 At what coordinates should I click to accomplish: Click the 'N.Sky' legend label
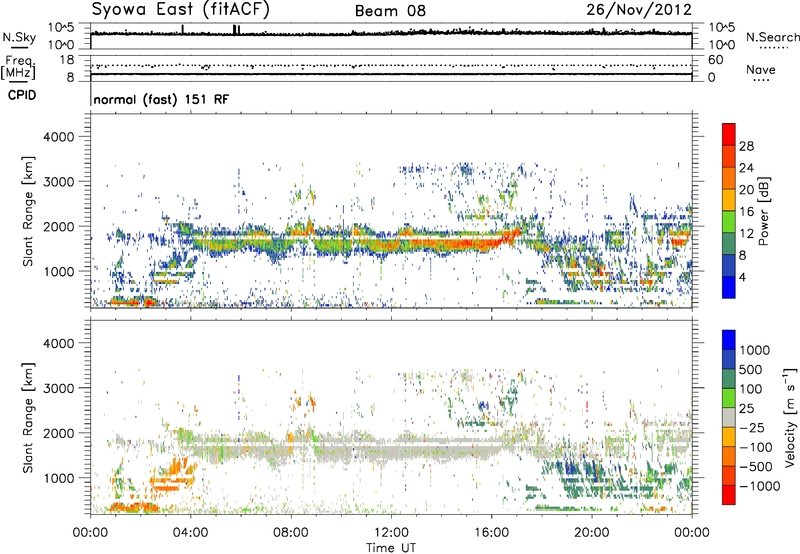pyautogui.click(x=19, y=38)
